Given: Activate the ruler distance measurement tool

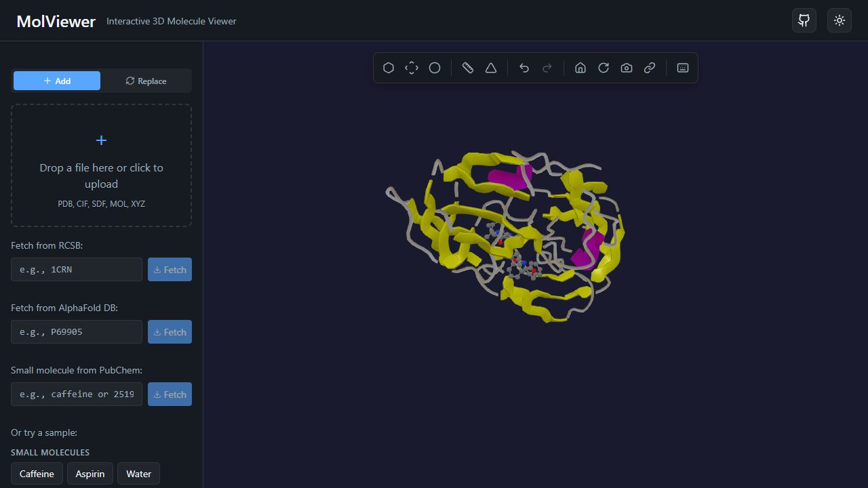Looking at the screenshot, I should pos(468,68).
